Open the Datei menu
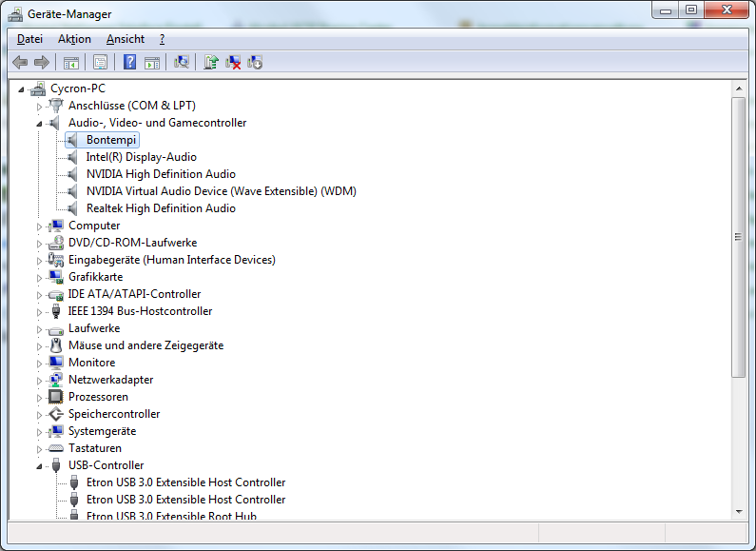Image resolution: width=756 pixels, height=551 pixels. (x=29, y=39)
